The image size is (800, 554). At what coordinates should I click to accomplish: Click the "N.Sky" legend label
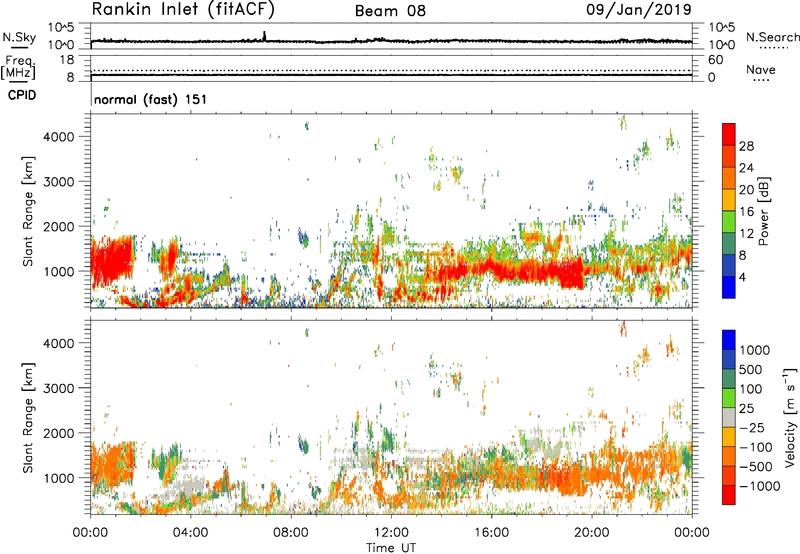pos(19,37)
